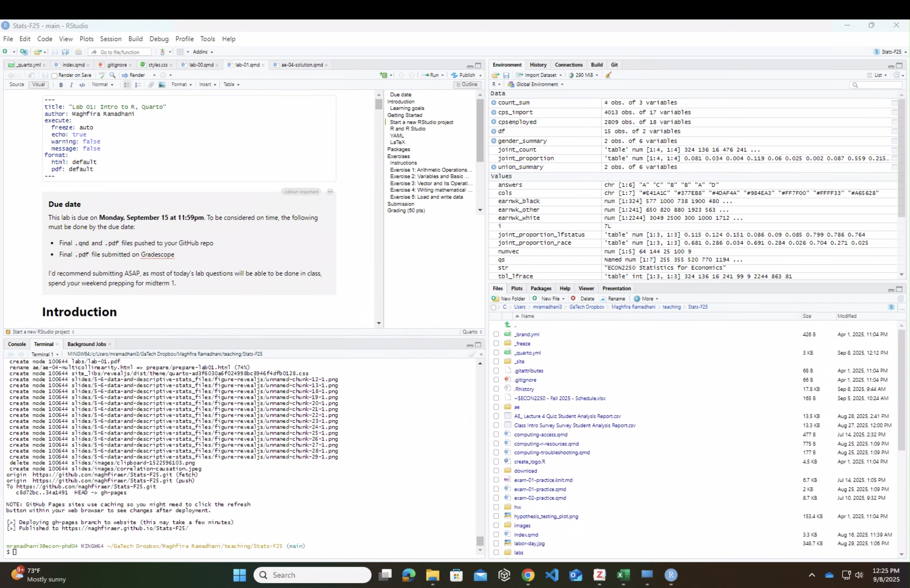Select checkbox for create_logo.R
This screenshot has width=910, height=588.
coord(496,462)
